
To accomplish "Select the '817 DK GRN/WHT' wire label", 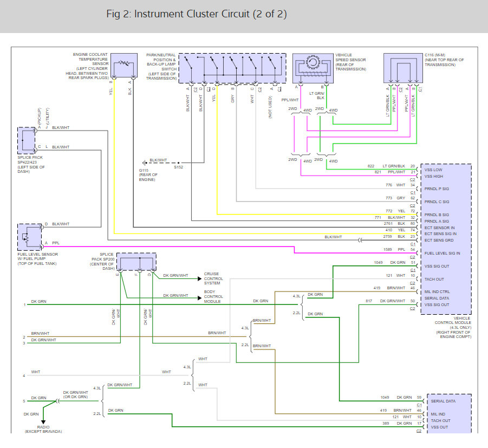I will click(385, 301).
